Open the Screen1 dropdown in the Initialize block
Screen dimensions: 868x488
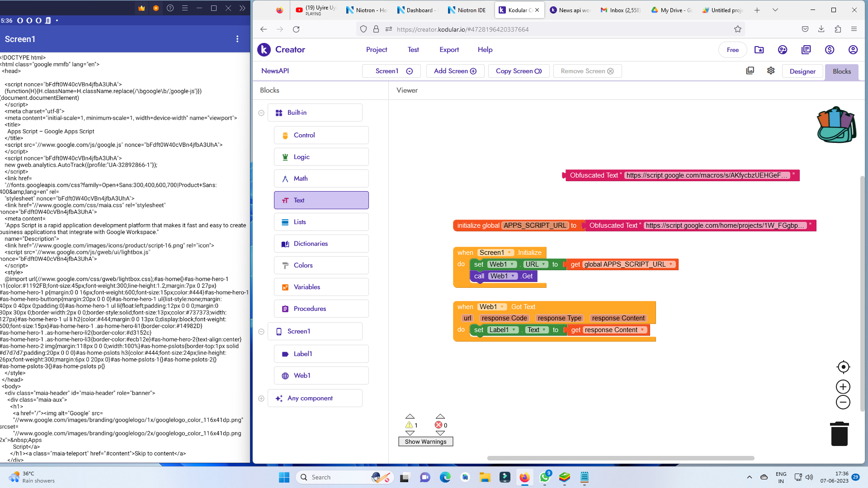point(509,253)
